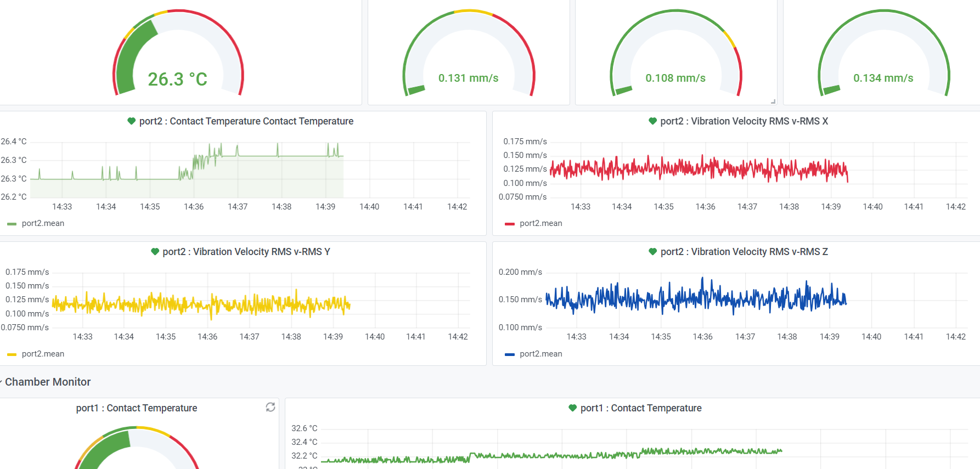Click the 26.3 °C gauge value
This screenshot has height=469, width=980.
click(177, 80)
